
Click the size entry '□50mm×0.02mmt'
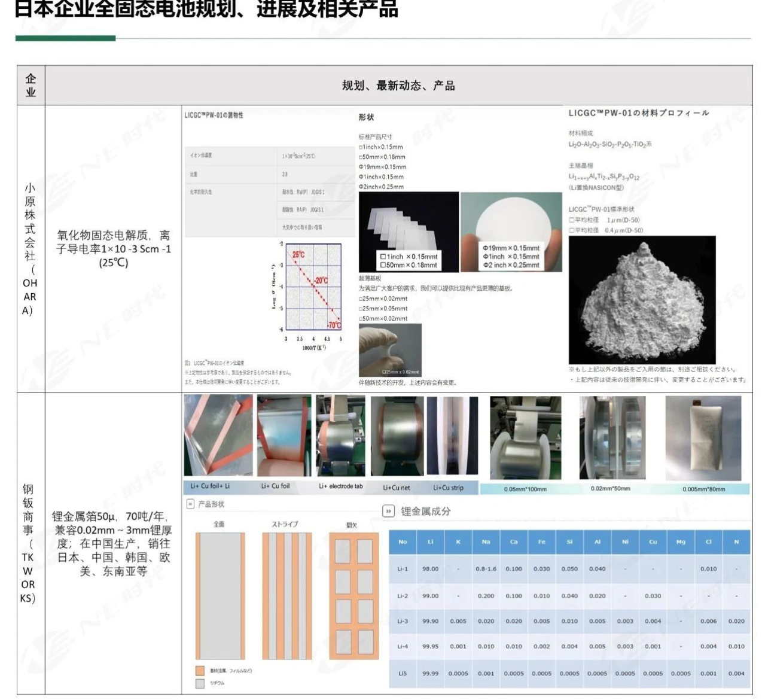click(383, 319)
